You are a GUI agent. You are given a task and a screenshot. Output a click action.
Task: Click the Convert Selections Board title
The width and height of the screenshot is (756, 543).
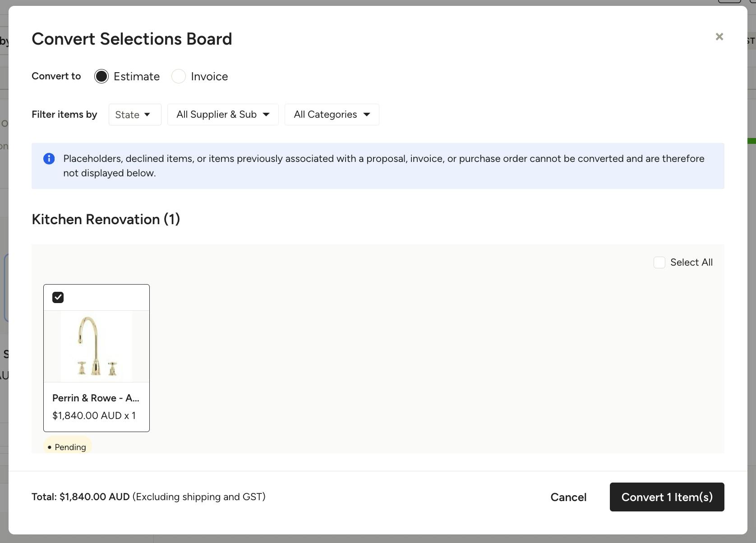tap(132, 39)
